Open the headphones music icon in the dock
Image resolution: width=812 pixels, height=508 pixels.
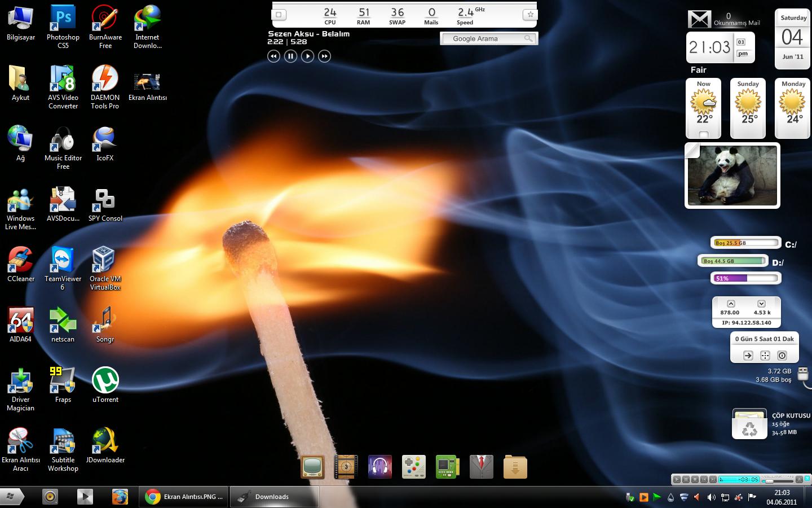[380, 467]
